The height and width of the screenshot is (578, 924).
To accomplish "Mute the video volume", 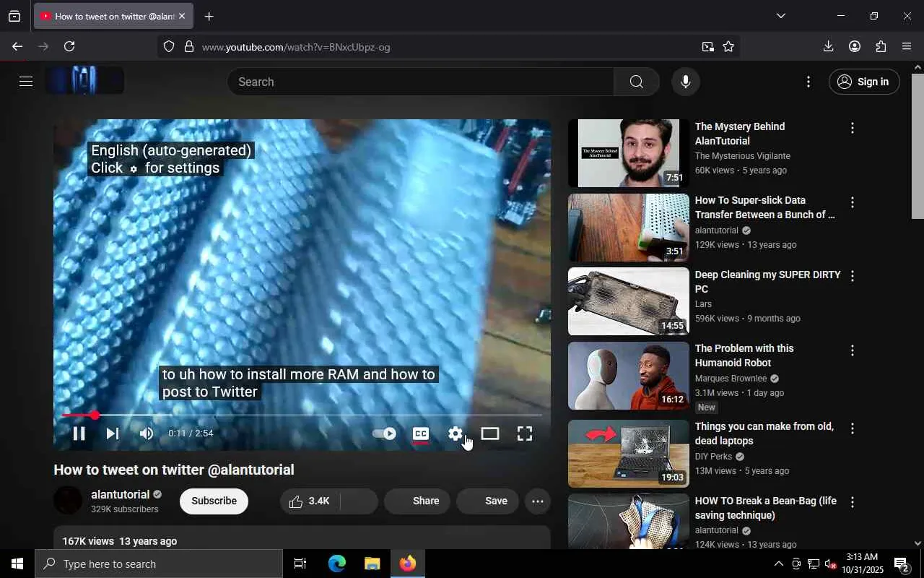I will coord(147,433).
